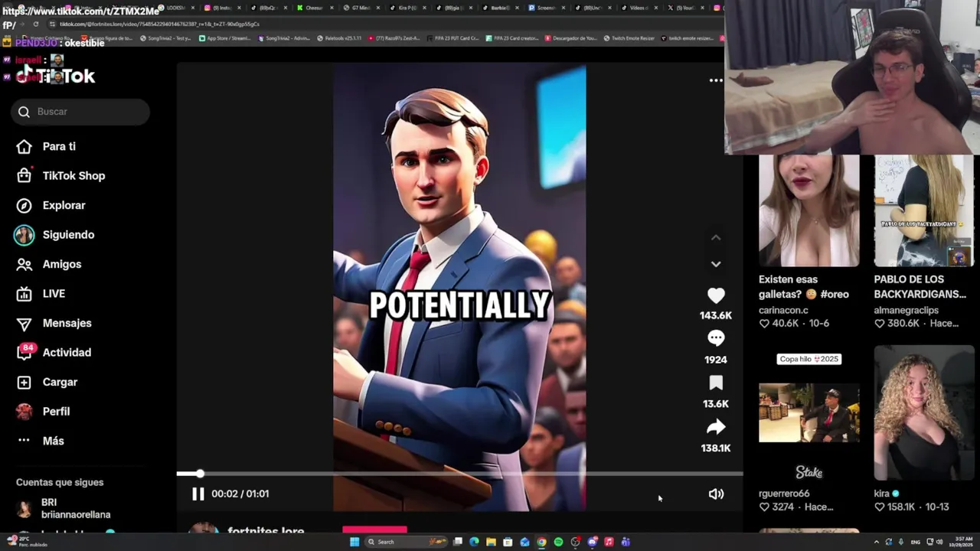This screenshot has width=980, height=551.
Task: Go to Explorar compass page
Action: (x=51, y=205)
